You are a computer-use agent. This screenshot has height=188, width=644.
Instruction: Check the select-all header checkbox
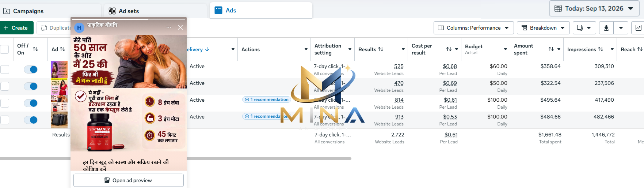(4, 49)
